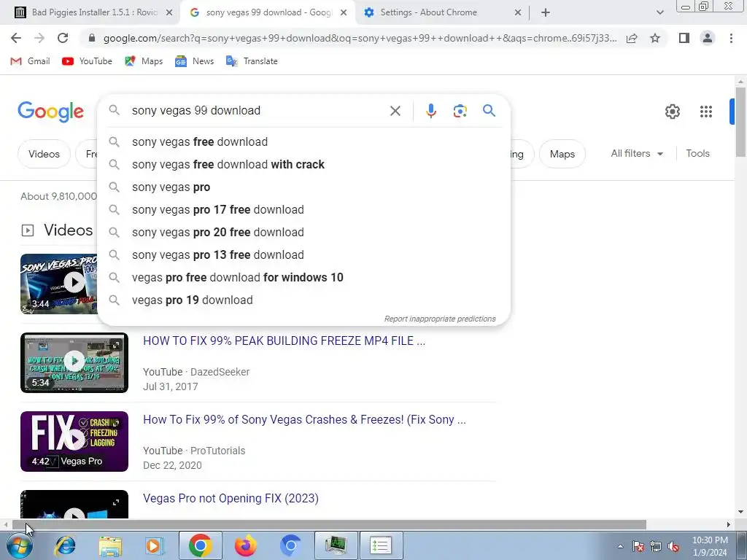Bookmark this page with star icon
The width and height of the screenshot is (747, 560).
pos(655,38)
